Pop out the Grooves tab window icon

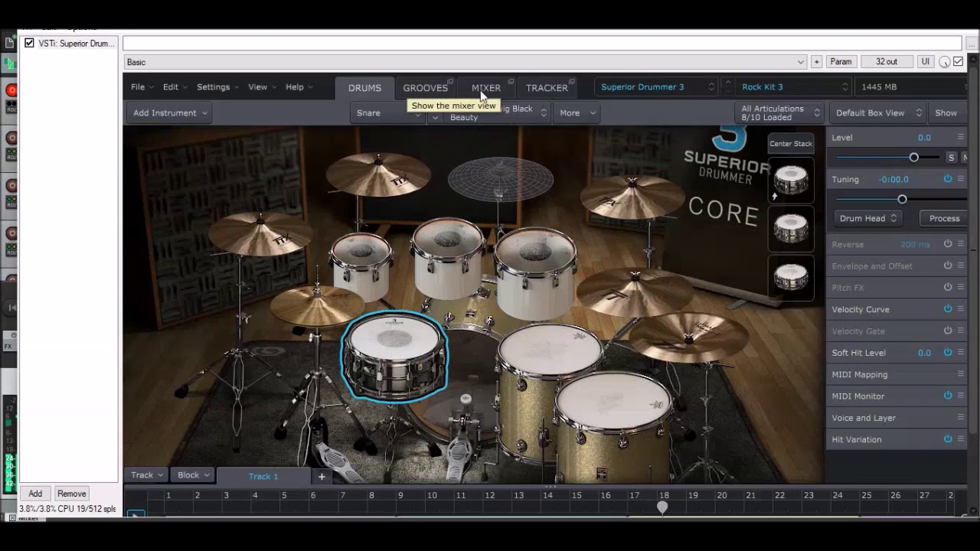450,82
